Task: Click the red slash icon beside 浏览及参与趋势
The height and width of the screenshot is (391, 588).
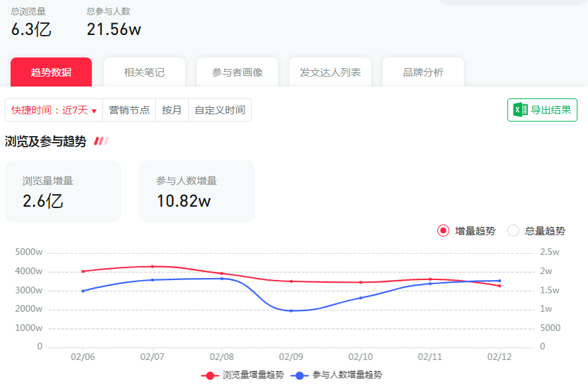Action: (101, 141)
